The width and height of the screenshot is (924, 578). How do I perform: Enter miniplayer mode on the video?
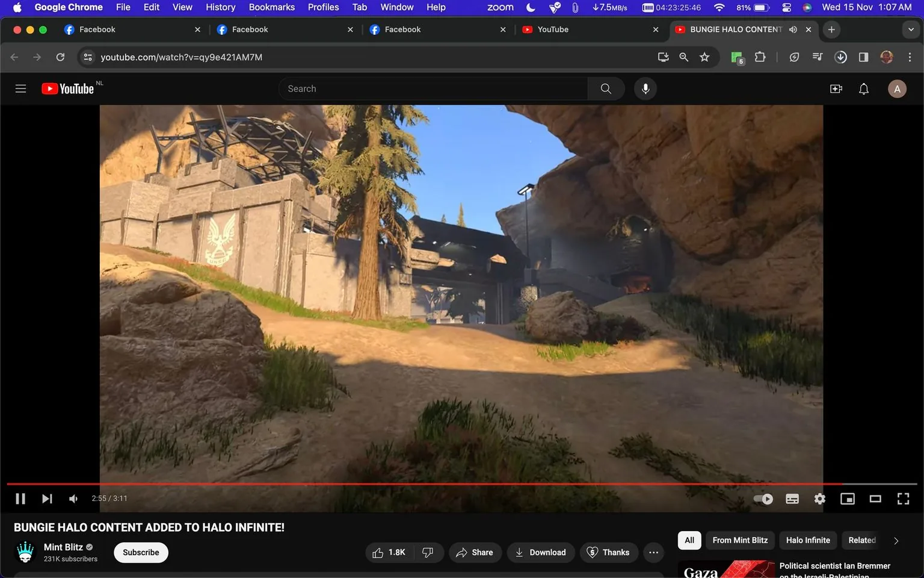[848, 499]
